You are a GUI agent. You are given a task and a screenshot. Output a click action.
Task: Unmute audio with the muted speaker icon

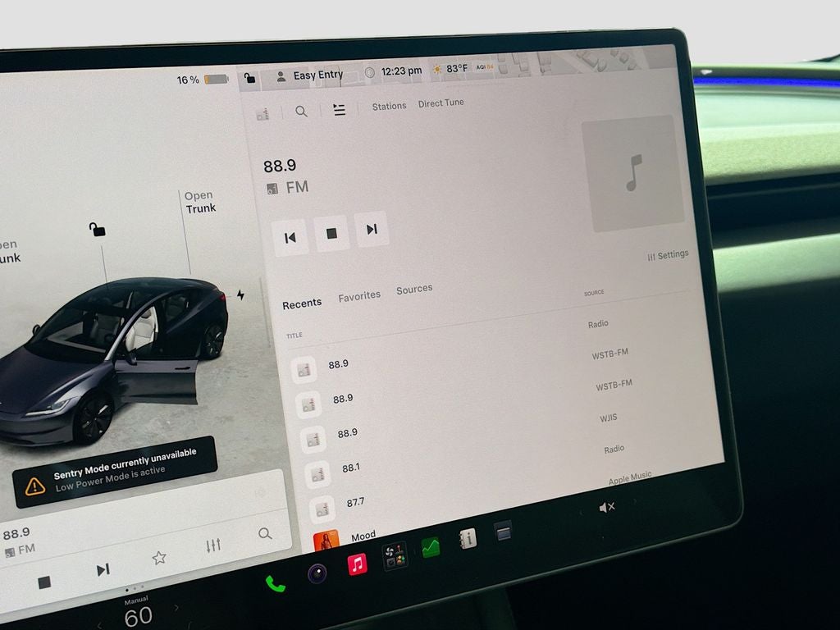pyautogui.click(x=606, y=507)
